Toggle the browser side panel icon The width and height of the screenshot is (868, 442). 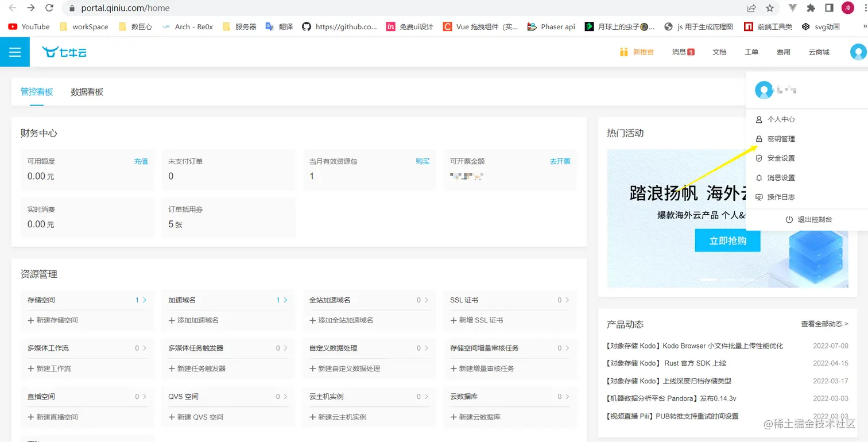tap(829, 8)
